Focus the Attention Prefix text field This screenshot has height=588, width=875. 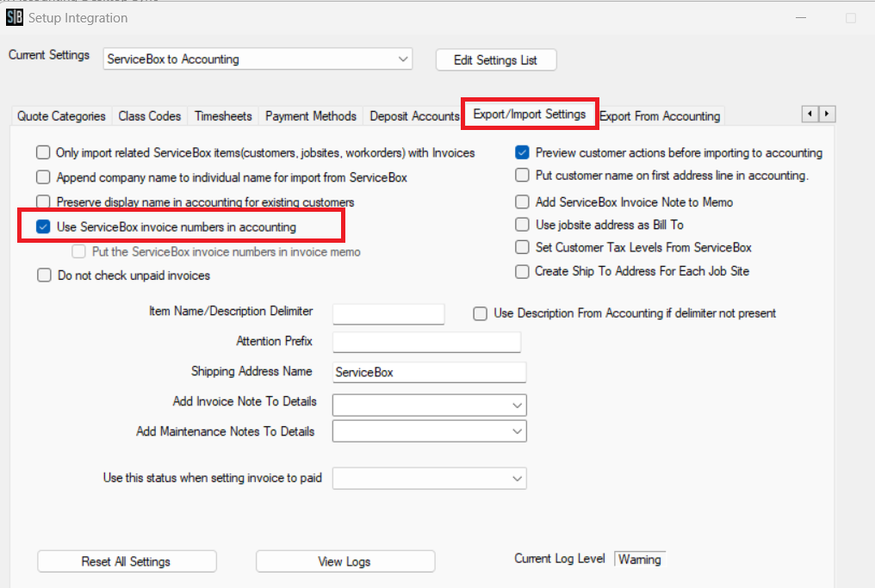(426, 342)
